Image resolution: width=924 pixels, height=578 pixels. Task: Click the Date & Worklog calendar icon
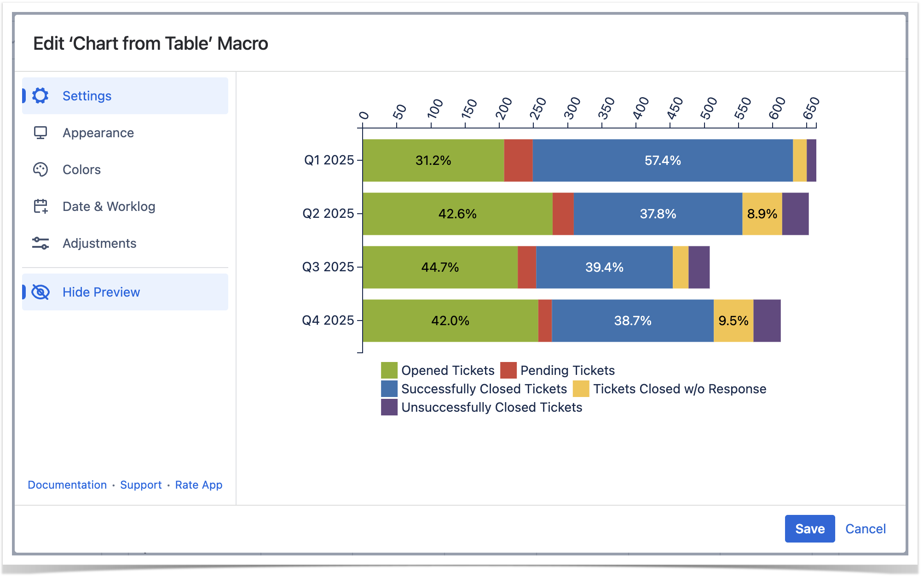(40, 206)
